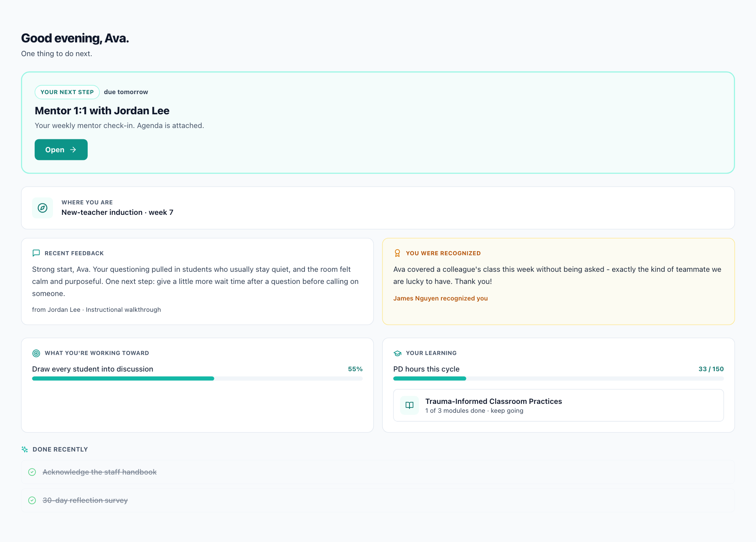This screenshot has width=756, height=542.
Task: Click the from Jordan Lee feedback source line
Action: (97, 310)
